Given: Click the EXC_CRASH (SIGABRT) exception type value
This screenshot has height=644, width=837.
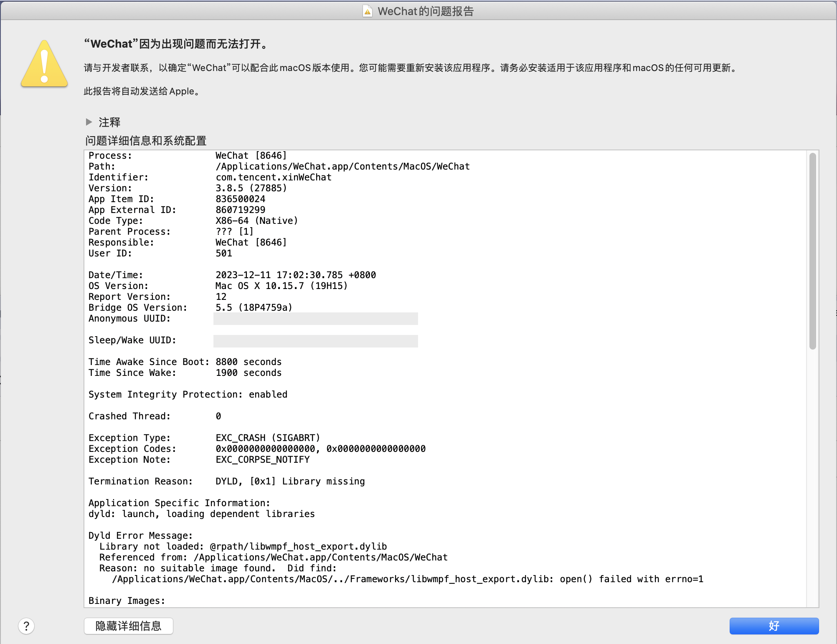Looking at the screenshot, I should 267,438.
